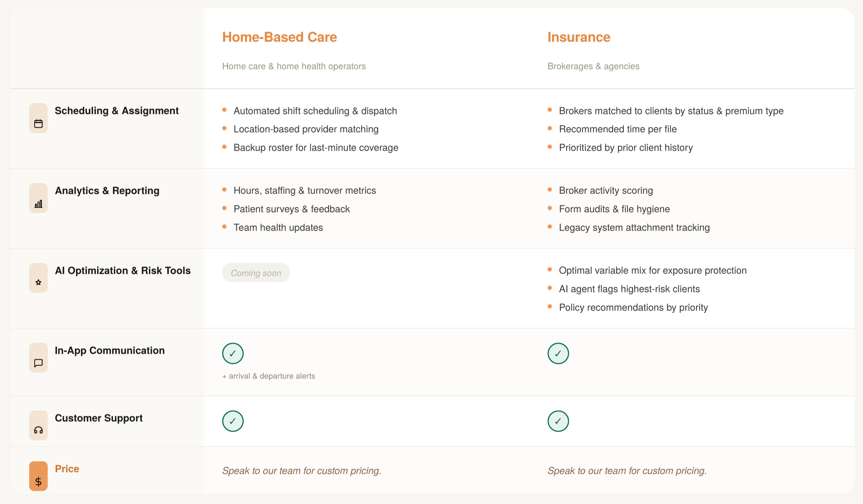Click the Insurance checkmark for In-App Communication

(x=558, y=354)
